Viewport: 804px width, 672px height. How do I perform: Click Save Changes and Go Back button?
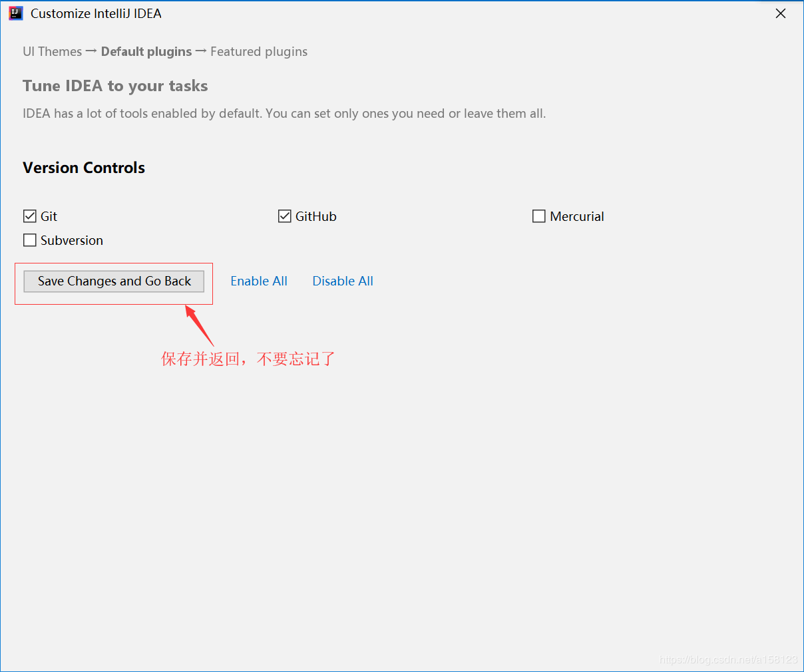pos(114,281)
